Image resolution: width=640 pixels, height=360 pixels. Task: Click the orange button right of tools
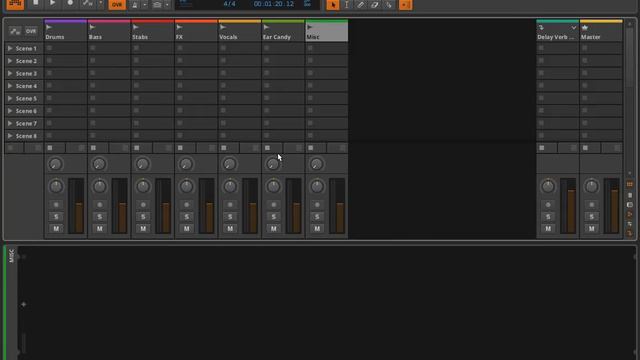click(405, 4)
